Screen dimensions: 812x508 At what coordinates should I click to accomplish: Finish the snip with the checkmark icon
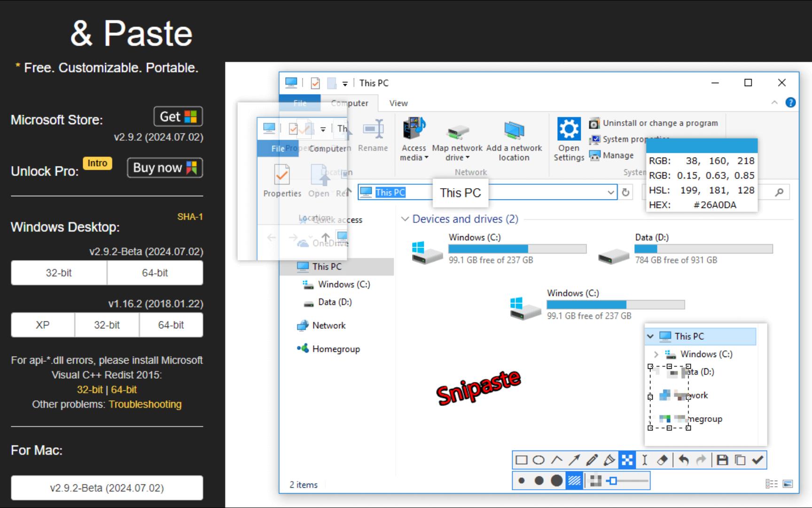point(757,460)
